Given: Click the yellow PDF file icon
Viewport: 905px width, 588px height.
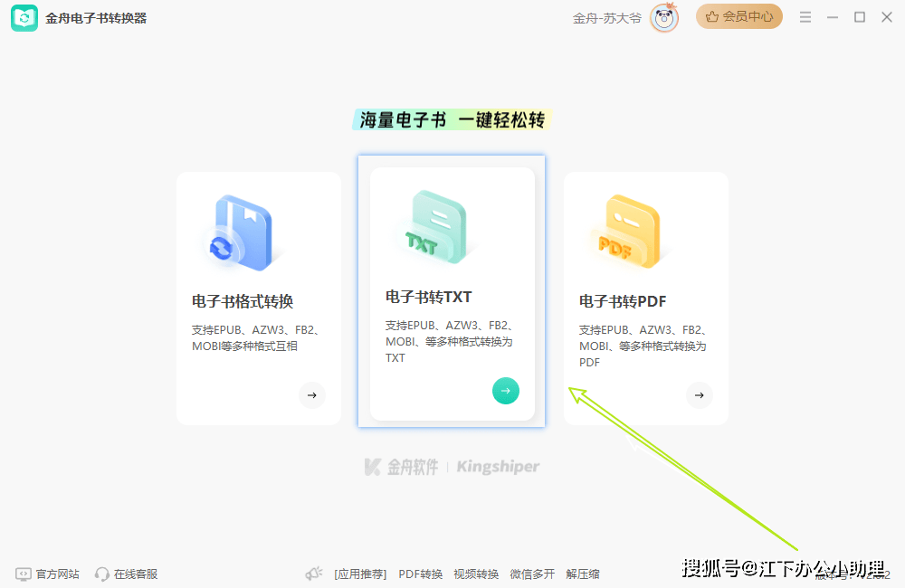Looking at the screenshot, I should [630, 232].
